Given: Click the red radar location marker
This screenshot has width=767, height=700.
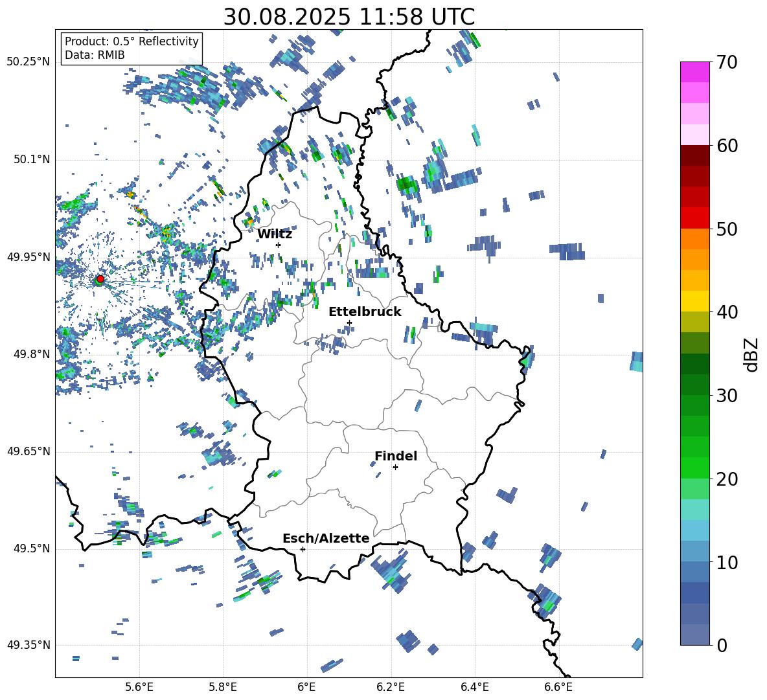Looking at the screenshot, I should (100, 279).
